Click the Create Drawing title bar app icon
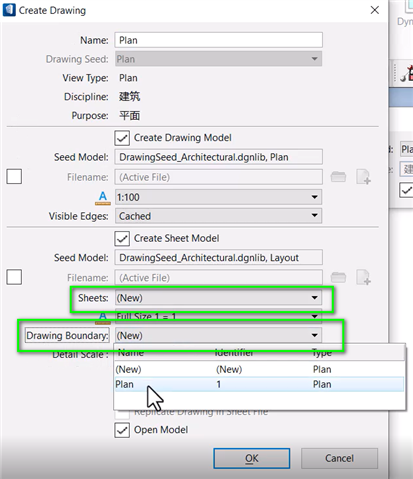The image size is (413, 479). 9,10
